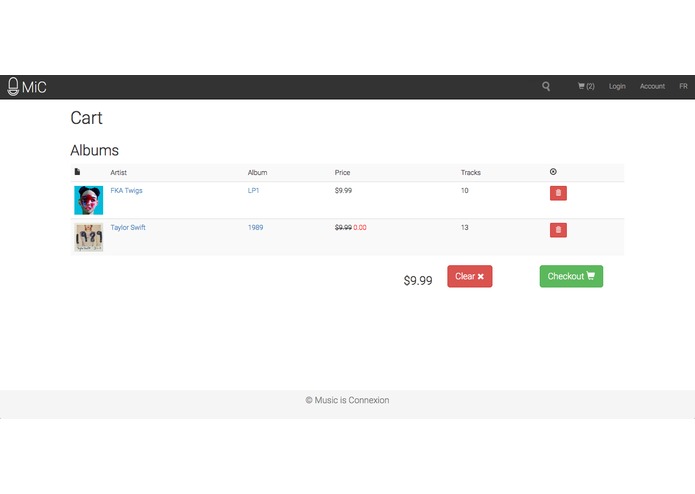This screenshot has width=695, height=494.
Task: Click the target icon column header
Action: pyautogui.click(x=553, y=172)
